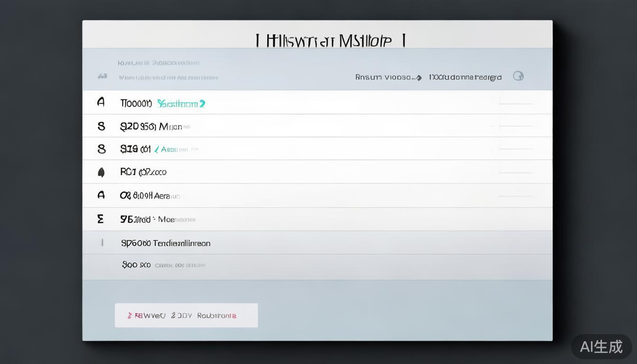Click the S icon beside the S20 Muan row

[x=101, y=126]
